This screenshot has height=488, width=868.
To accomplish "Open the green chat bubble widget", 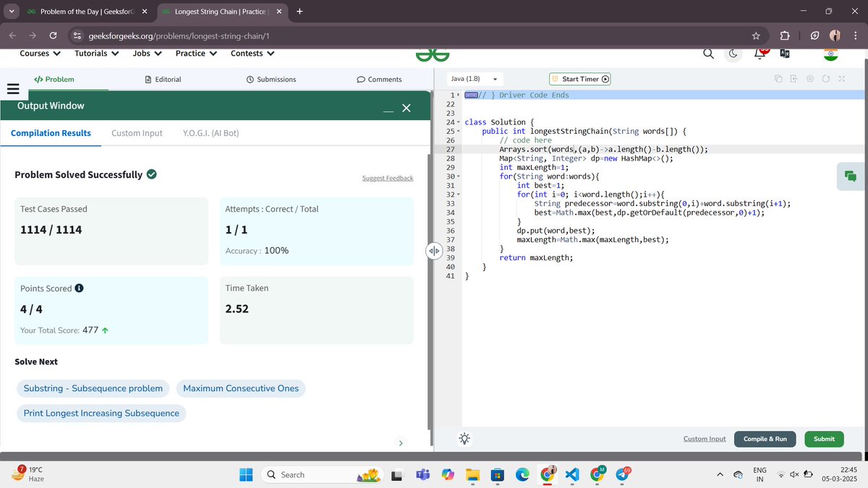I will [x=851, y=176].
